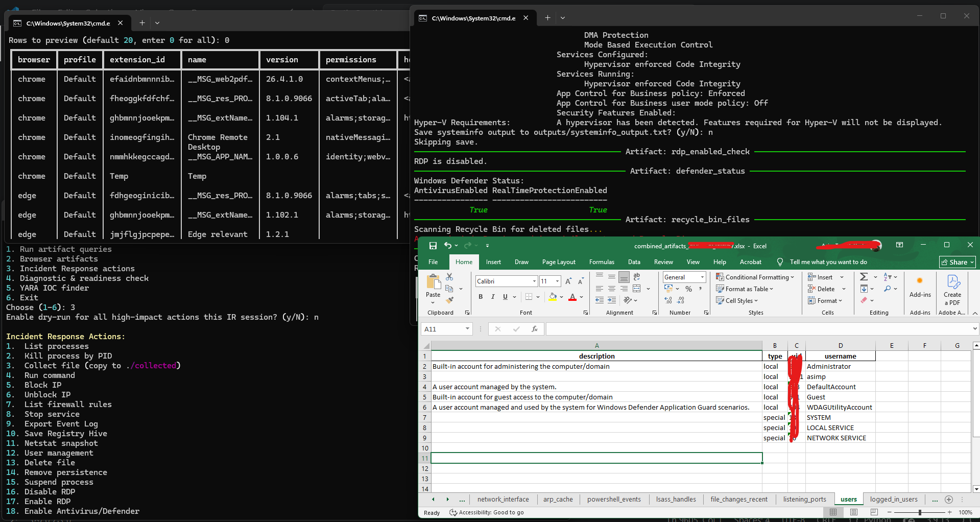Open the Data ribbon tab
The image size is (980, 522).
coord(634,262)
